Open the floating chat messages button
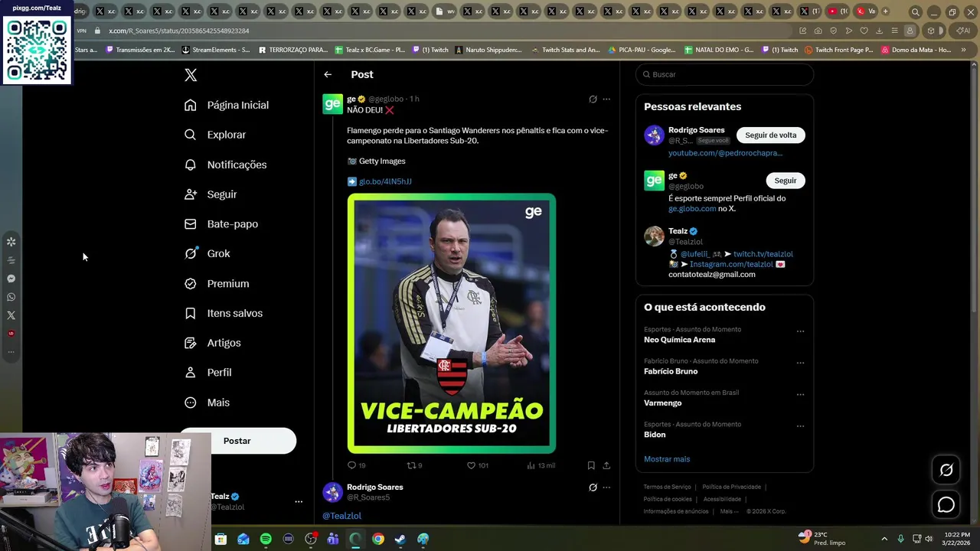This screenshot has height=551, width=980. tap(946, 505)
